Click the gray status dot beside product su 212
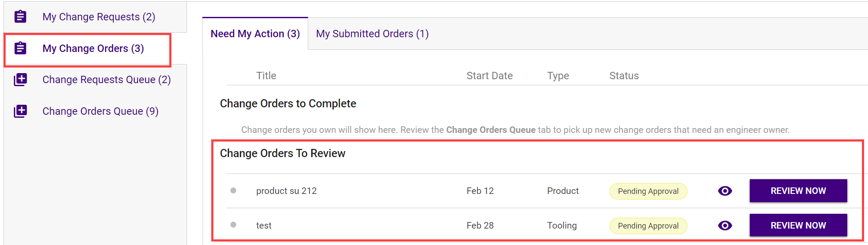Image resolution: width=868 pixels, height=245 pixels. click(x=233, y=190)
